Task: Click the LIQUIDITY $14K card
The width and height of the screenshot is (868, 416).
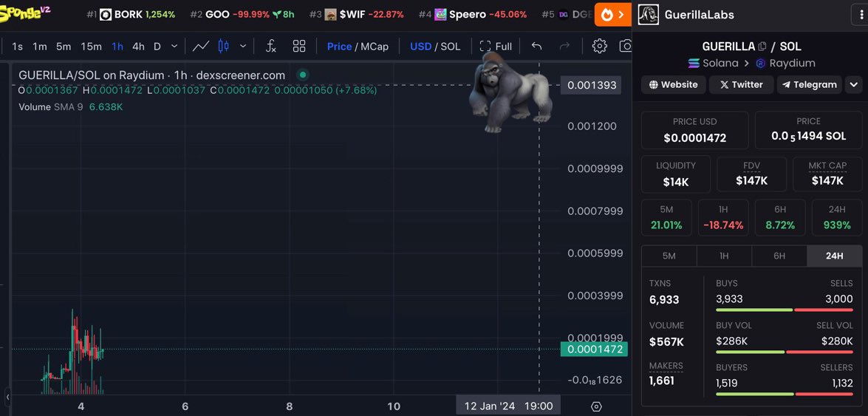Action: point(676,174)
